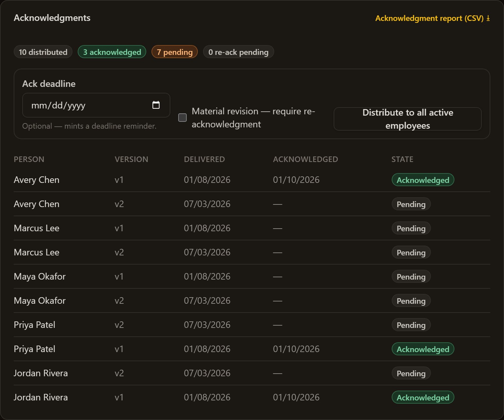Viewport: 504px width, 420px height.
Task: Select Maya Okafor in the v2 row
Action: click(x=40, y=301)
